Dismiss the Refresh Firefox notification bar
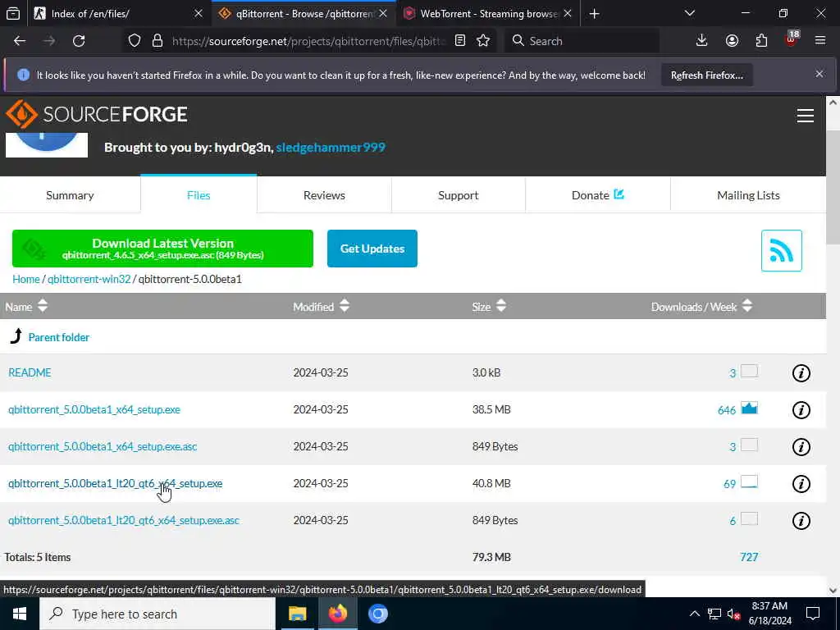The image size is (840, 630). (x=819, y=75)
